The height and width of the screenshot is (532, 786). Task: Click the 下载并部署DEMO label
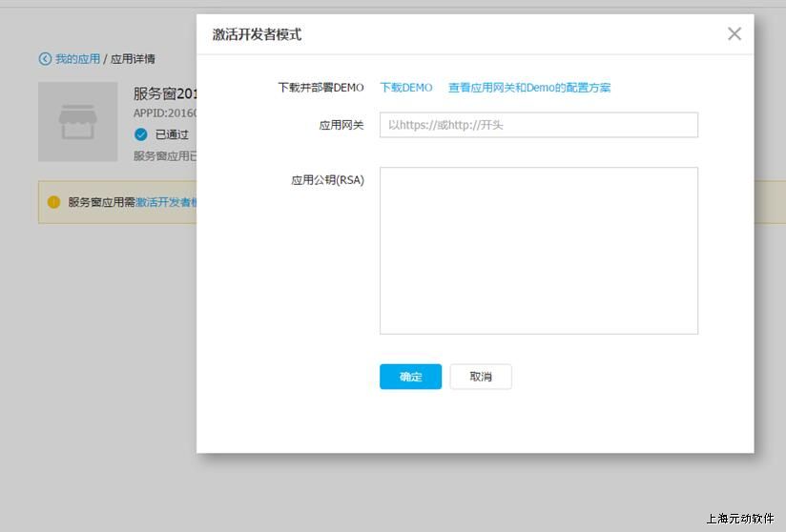(x=321, y=88)
